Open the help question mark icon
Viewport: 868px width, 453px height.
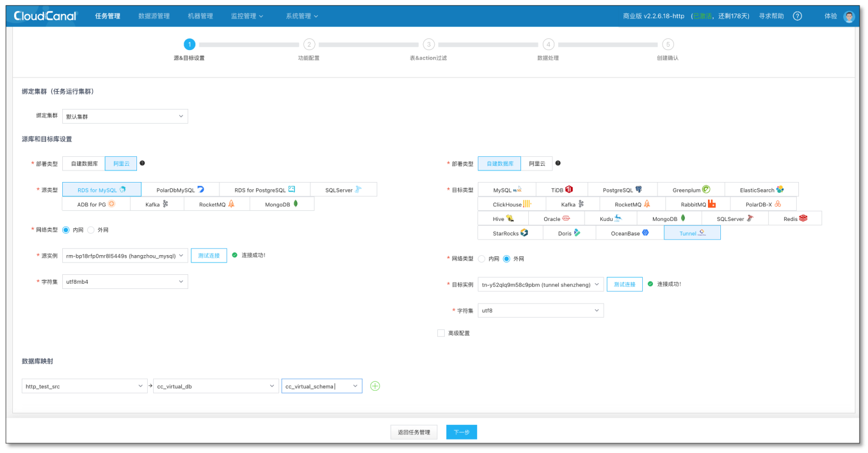coord(797,16)
